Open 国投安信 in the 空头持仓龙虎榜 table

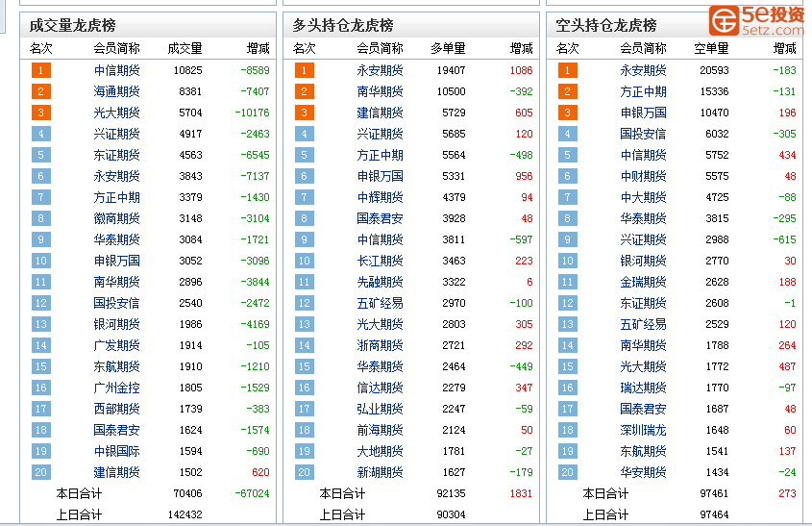point(643,135)
